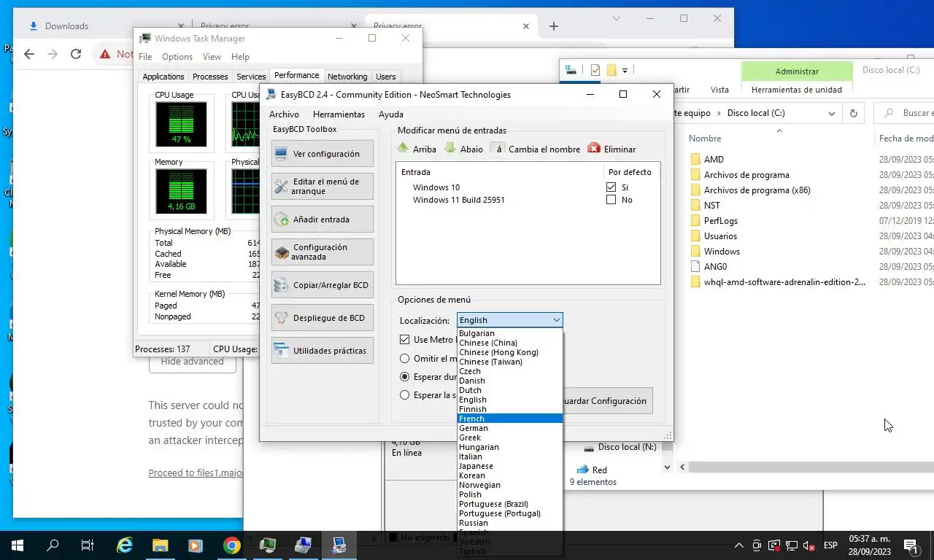Viewport: 934px width, 560px height.
Task: Click the Abajo down-arrow icon
Action: coord(451,148)
